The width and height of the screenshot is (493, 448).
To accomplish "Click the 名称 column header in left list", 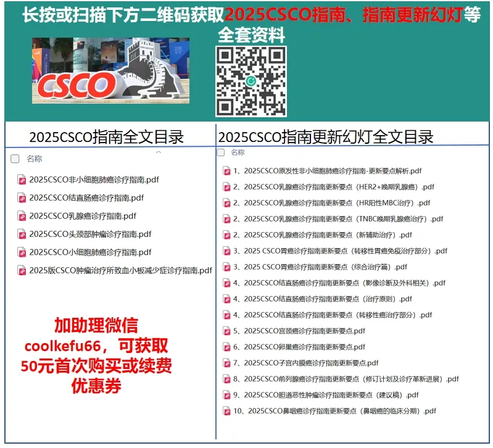I will coord(35,159).
